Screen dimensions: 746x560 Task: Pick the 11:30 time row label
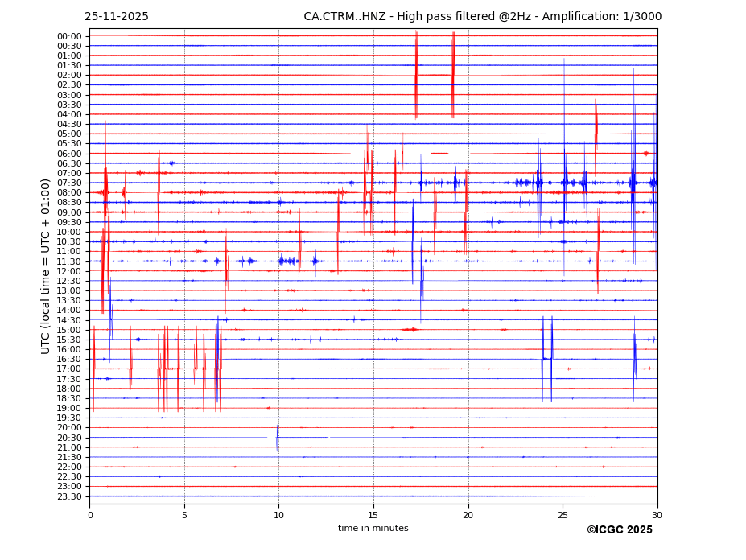coord(69,261)
